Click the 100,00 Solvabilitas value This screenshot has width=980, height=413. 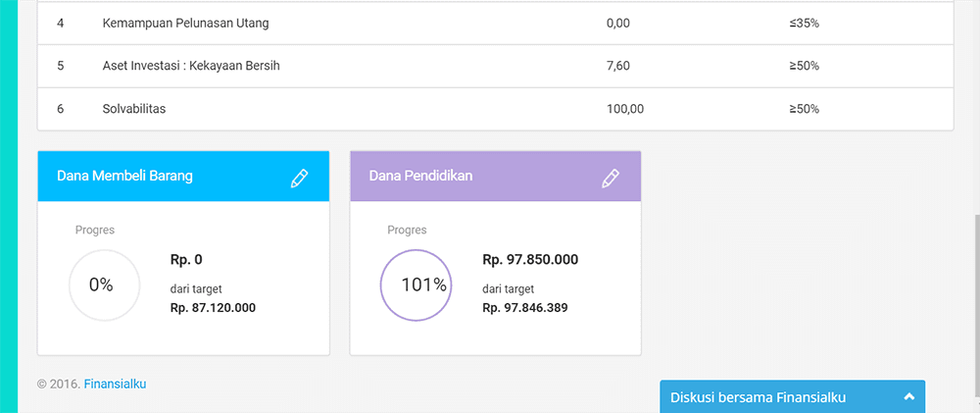625,109
